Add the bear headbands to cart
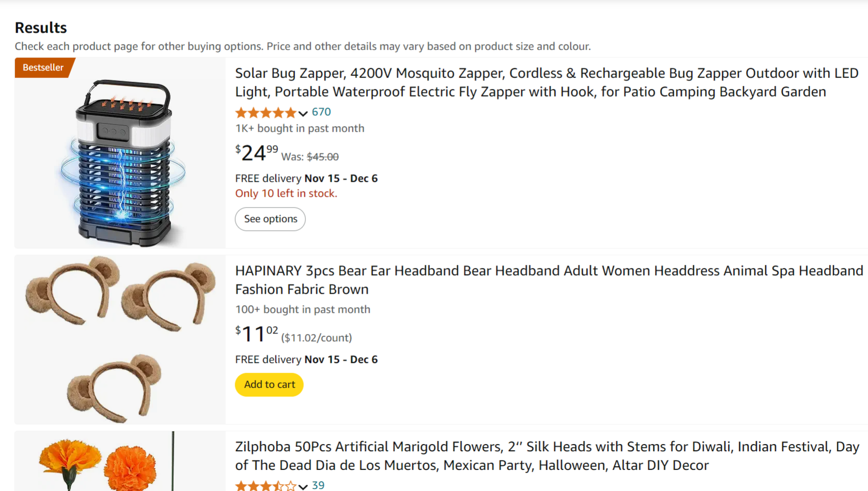 269,385
